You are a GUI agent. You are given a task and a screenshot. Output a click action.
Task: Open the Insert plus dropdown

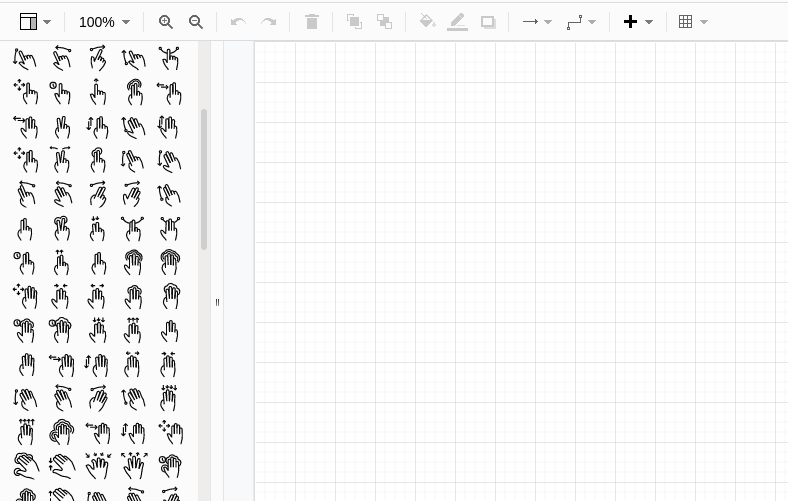[638, 22]
